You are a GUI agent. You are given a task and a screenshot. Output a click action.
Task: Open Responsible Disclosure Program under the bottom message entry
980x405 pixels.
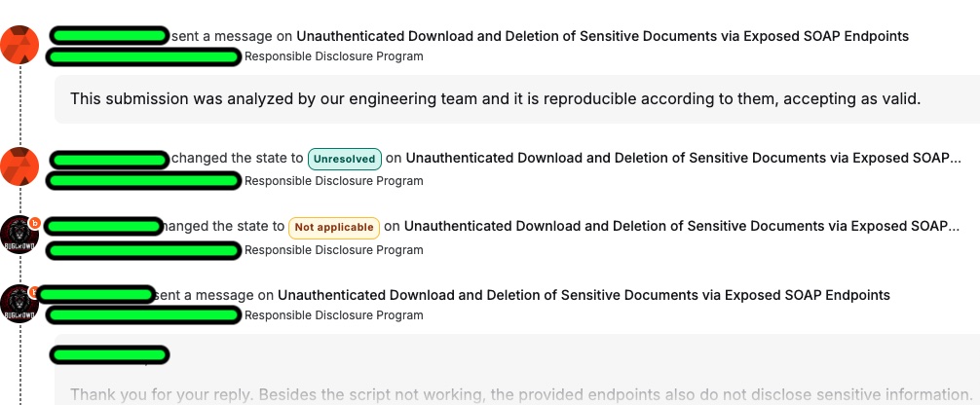pos(333,315)
